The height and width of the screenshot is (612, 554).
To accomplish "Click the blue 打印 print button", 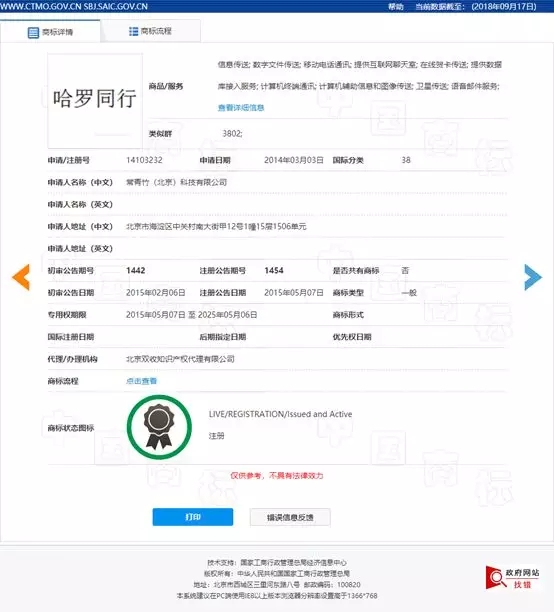I will point(193,517).
